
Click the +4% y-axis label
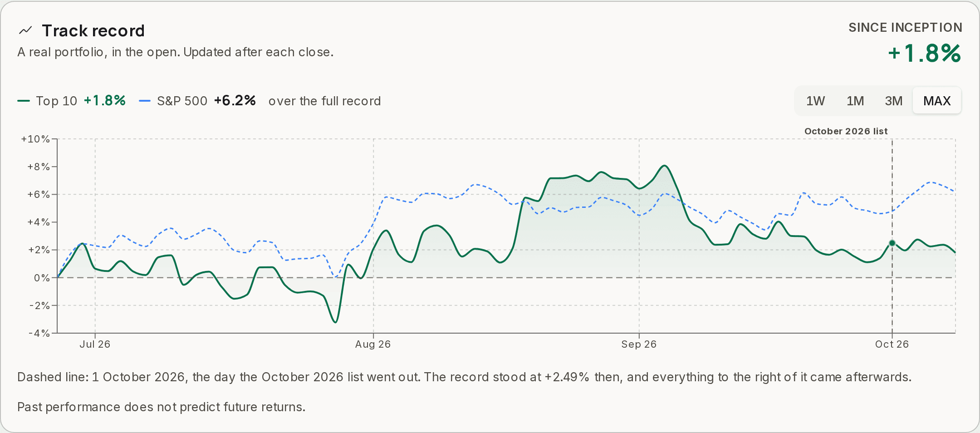[39, 222]
